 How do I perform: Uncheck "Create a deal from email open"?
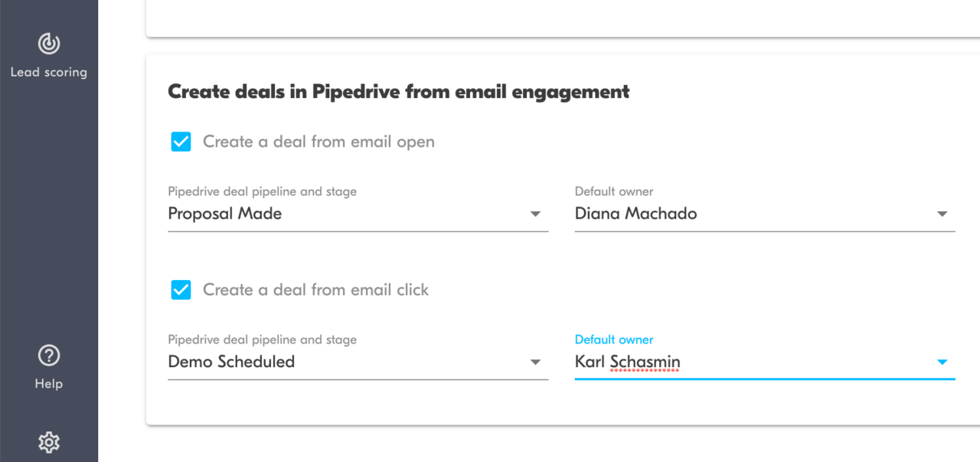pyautogui.click(x=181, y=141)
